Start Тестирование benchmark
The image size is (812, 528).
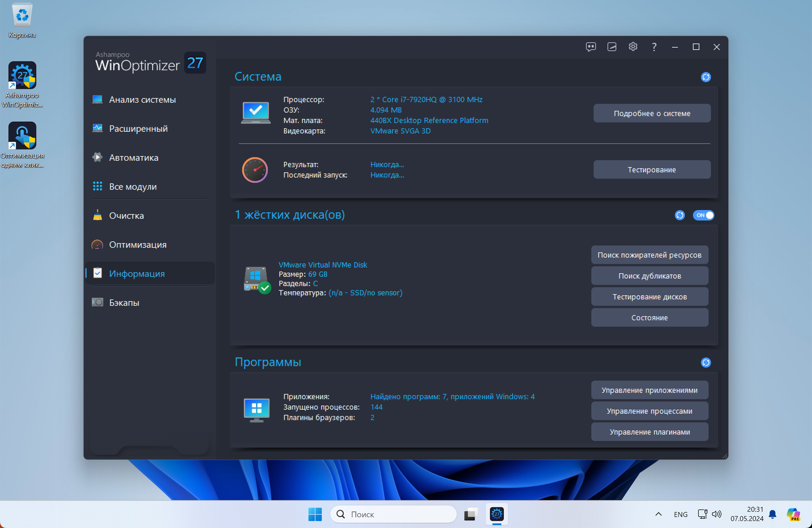[652, 170]
